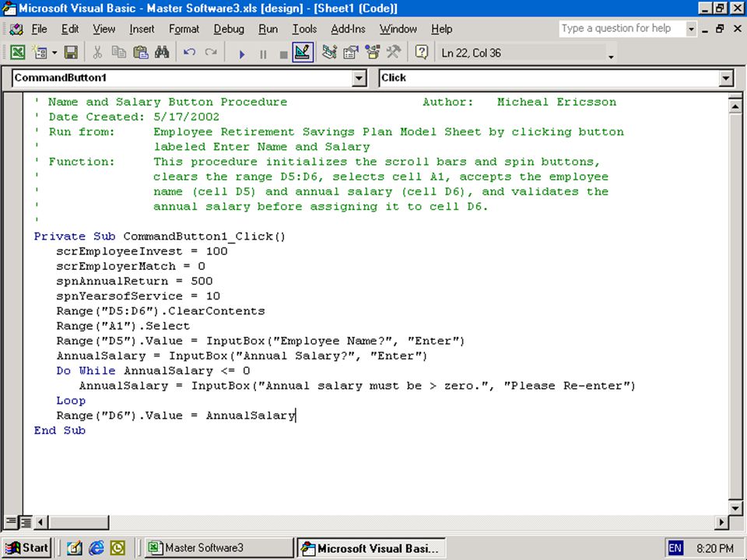747x560 pixels.
Task: Click the Break pause icon
Action: [x=263, y=54]
